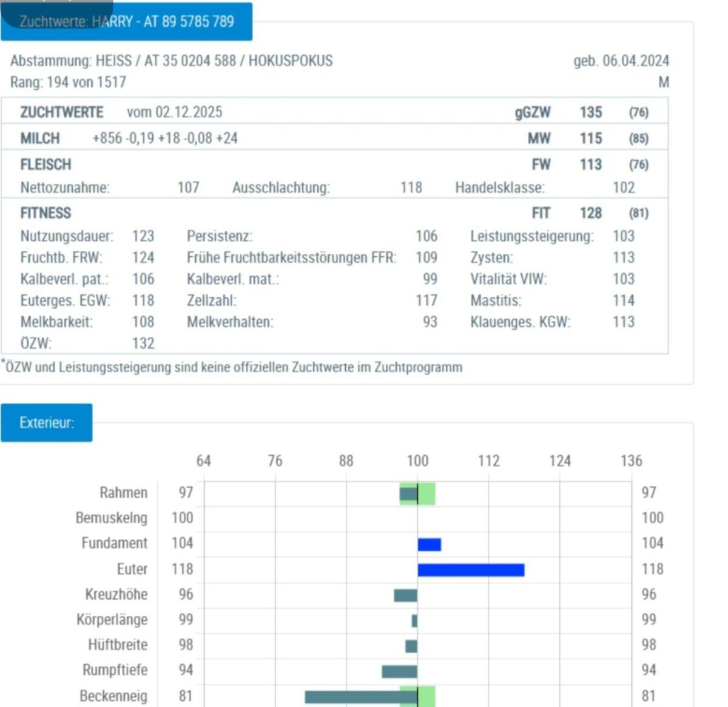Click the ÖZW footnote text below table

click(x=234, y=367)
